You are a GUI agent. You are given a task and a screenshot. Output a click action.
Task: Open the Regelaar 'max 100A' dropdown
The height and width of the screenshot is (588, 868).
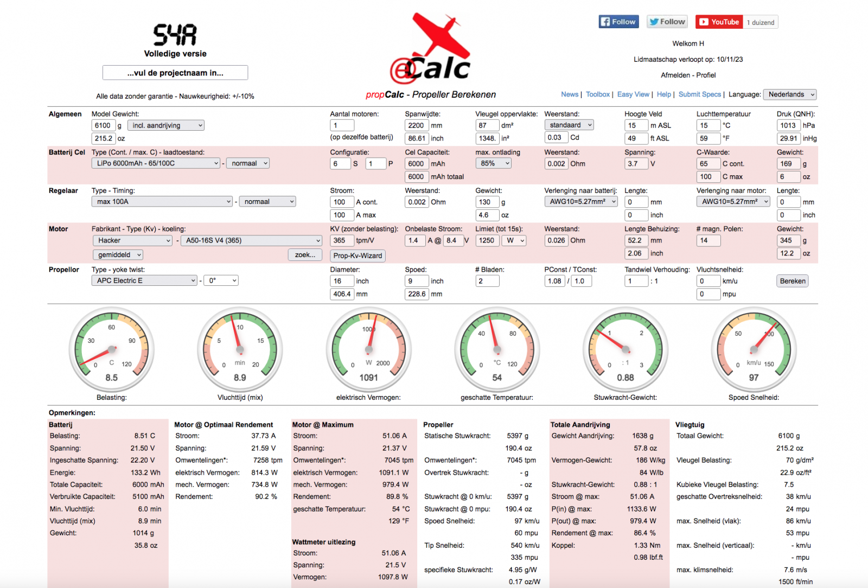click(x=162, y=202)
